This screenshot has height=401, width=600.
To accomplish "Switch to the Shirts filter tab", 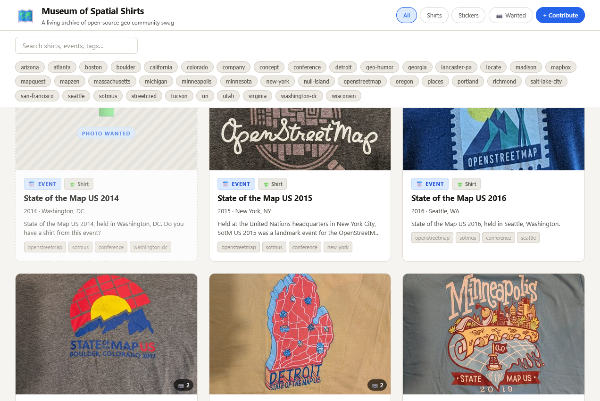I will pos(434,15).
